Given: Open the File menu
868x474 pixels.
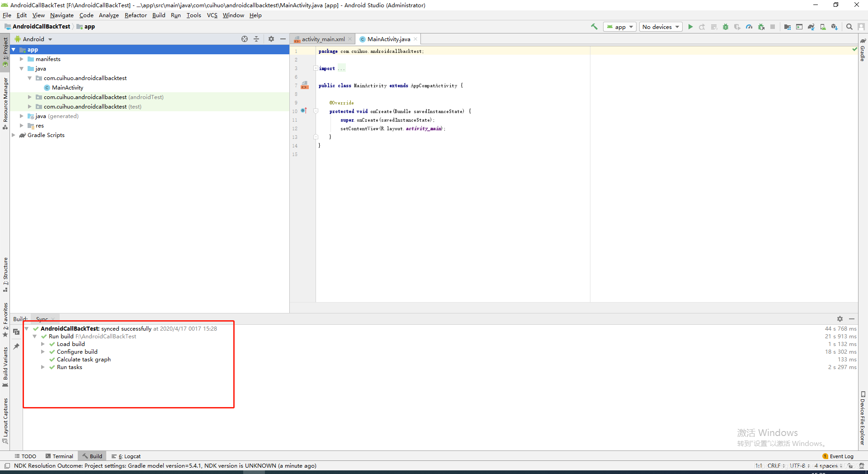Looking at the screenshot, I should click(x=7, y=15).
